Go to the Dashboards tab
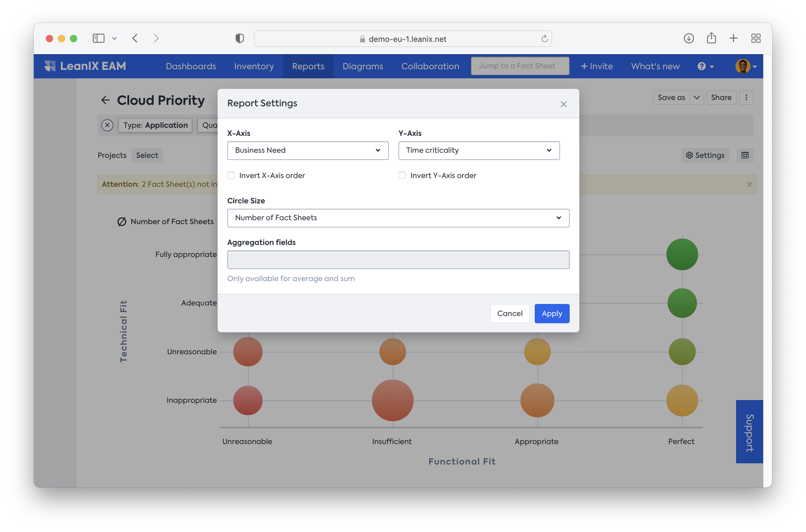Viewport: 806px width, 532px height. (191, 66)
